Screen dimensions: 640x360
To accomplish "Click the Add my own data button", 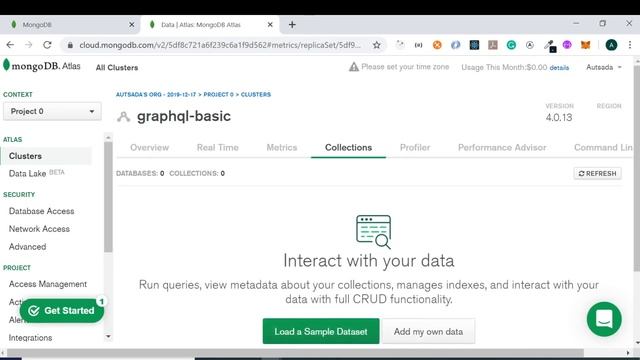I will tap(428, 331).
